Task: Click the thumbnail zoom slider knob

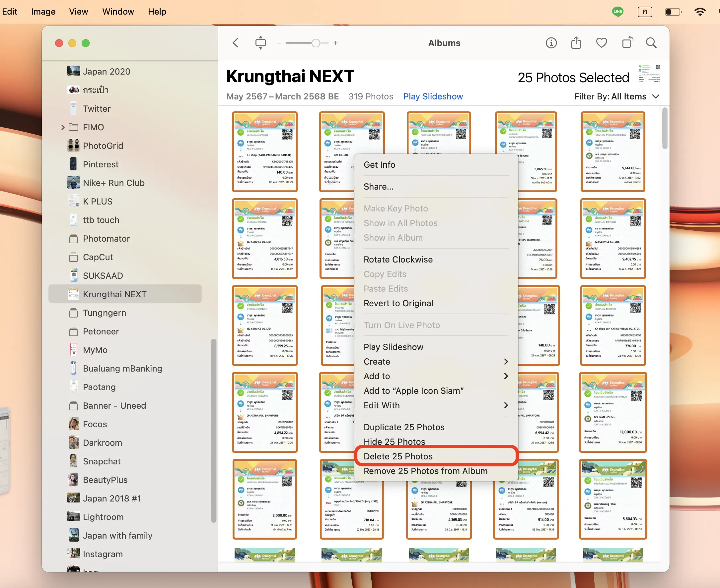Action: tap(316, 43)
